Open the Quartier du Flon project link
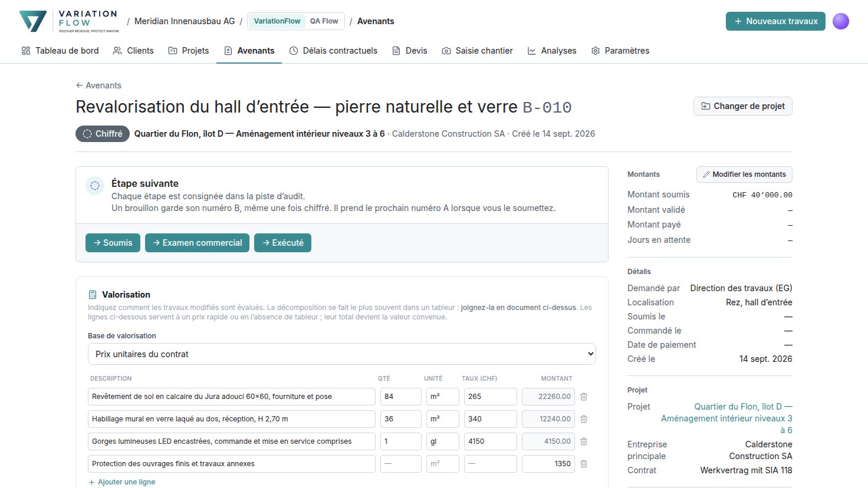Screen dimensions: 868x488 coord(726,418)
